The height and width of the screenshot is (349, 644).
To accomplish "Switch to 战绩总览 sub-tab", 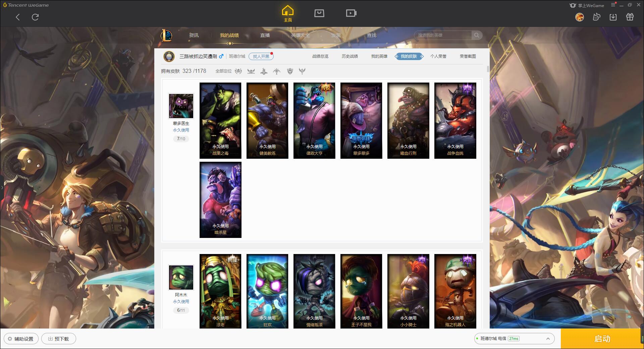I will point(320,56).
